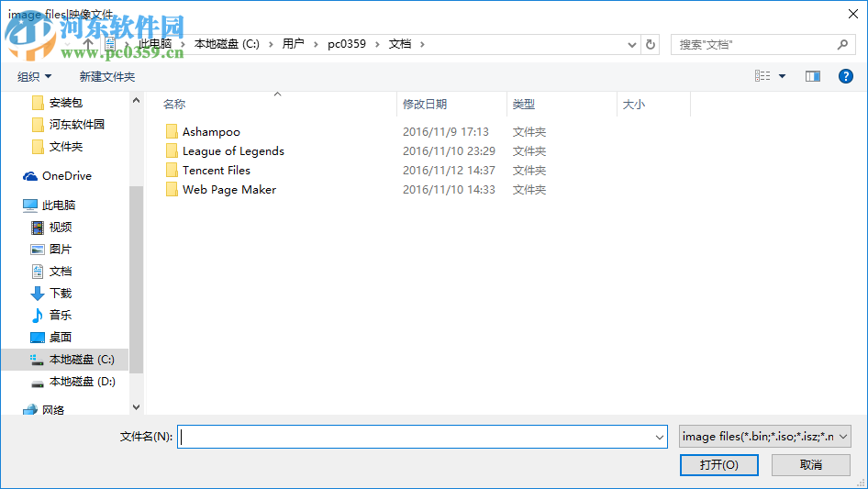This screenshot has height=489, width=868.
Task: Open 视频 library in sidebar
Action: [51, 227]
